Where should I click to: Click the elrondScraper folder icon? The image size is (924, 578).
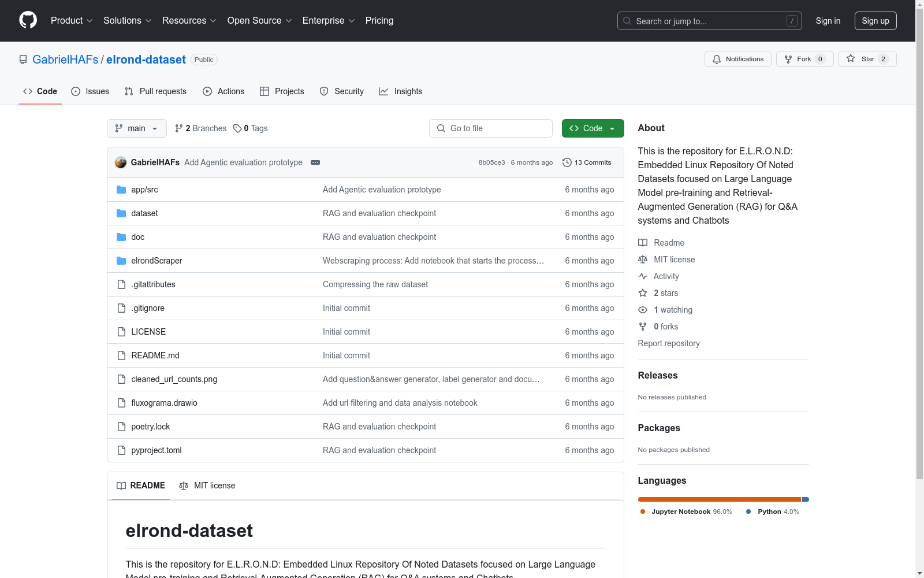click(x=121, y=261)
